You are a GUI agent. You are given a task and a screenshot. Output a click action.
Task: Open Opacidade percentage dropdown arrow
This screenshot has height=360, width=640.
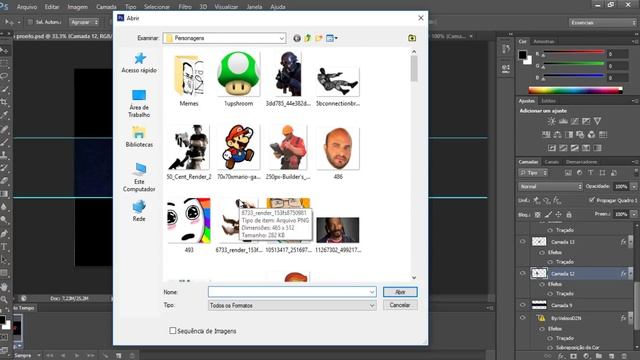pos(634,187)
